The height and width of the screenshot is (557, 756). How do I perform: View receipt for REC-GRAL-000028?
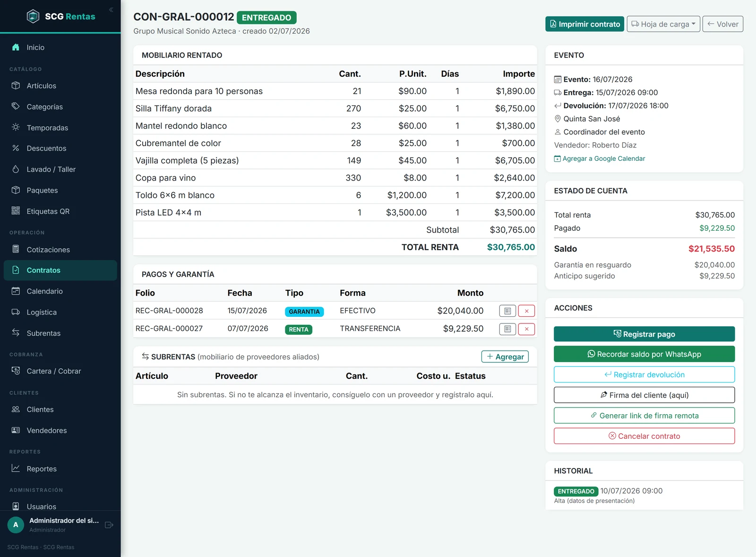click(x=507, y=311)
